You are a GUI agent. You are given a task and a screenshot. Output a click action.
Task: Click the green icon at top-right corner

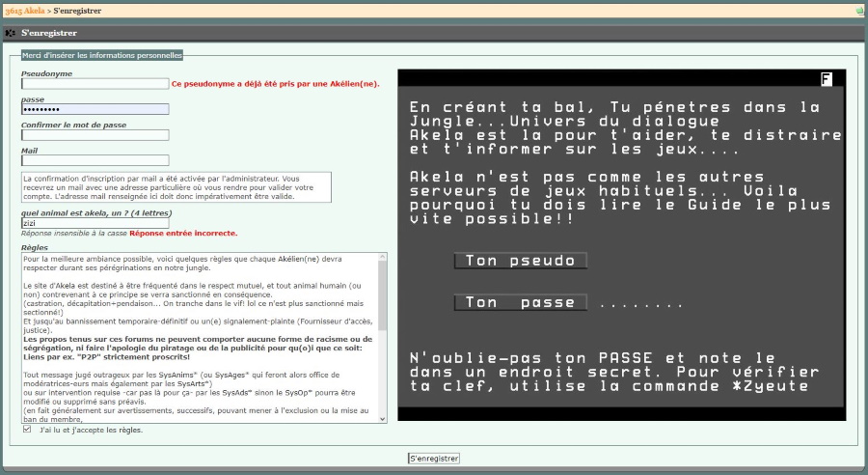pyautogui.click(x=859, y=10)
